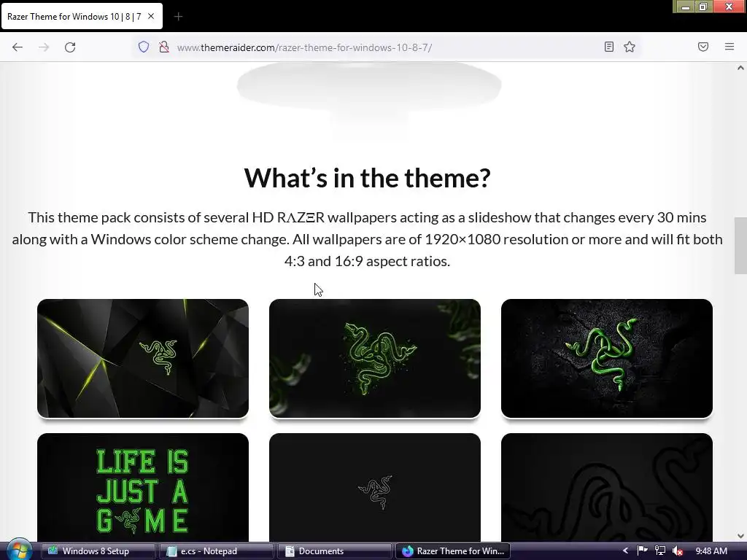747x560 pixels.
Task: Click the forward navigation arrow
Action: click(x=44, y=47)
